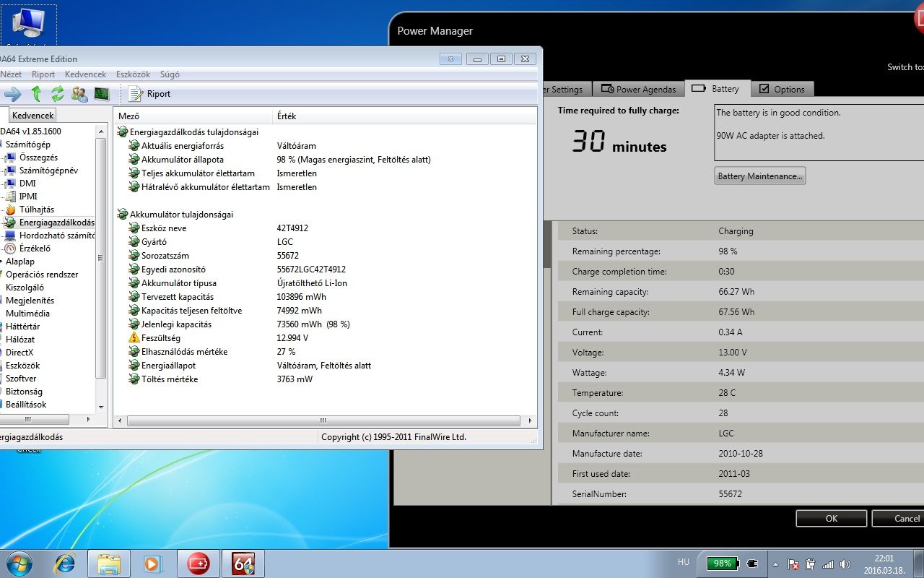
Task: Switch to Options tab in Power Manager
Action: coord(782,89)
